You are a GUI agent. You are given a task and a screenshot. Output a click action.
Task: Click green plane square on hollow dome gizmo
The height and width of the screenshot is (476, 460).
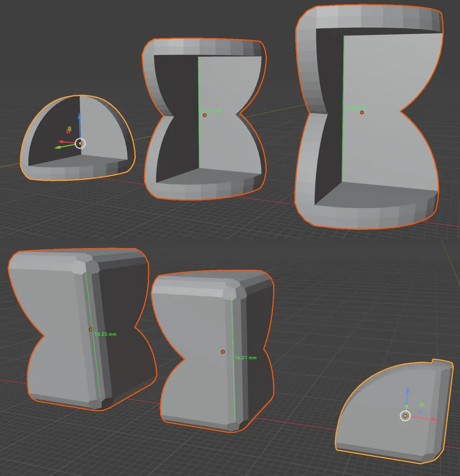tap(69, 128)
